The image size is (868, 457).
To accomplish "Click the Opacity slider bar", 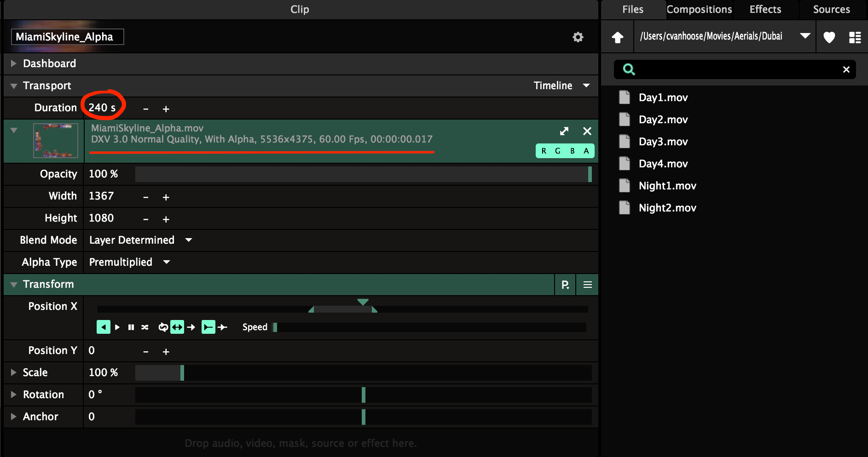I will click(x=363, y=174).
